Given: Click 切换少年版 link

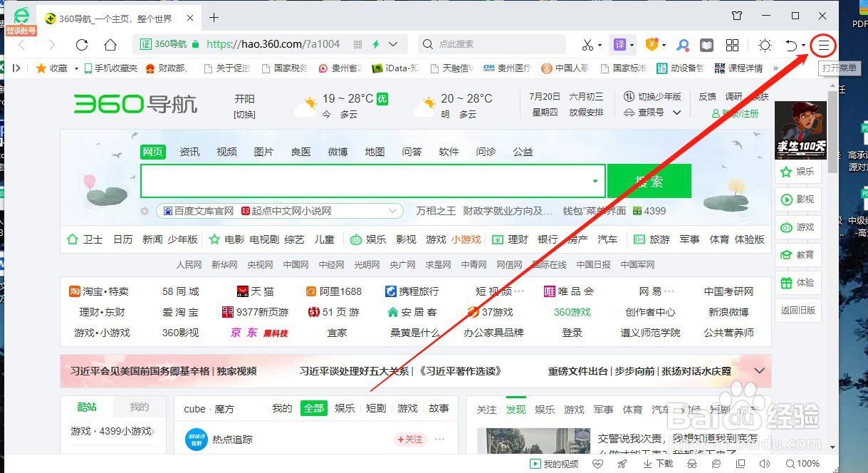Looking at the screenshot, I should coord(652,96).
